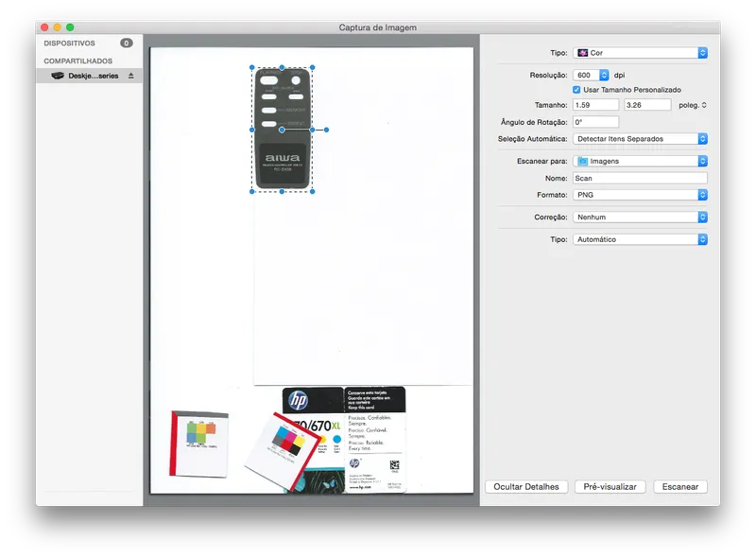Select Deskjet series in the sidebar
This screenshot has width=756, height=557.
click(93, 76)
